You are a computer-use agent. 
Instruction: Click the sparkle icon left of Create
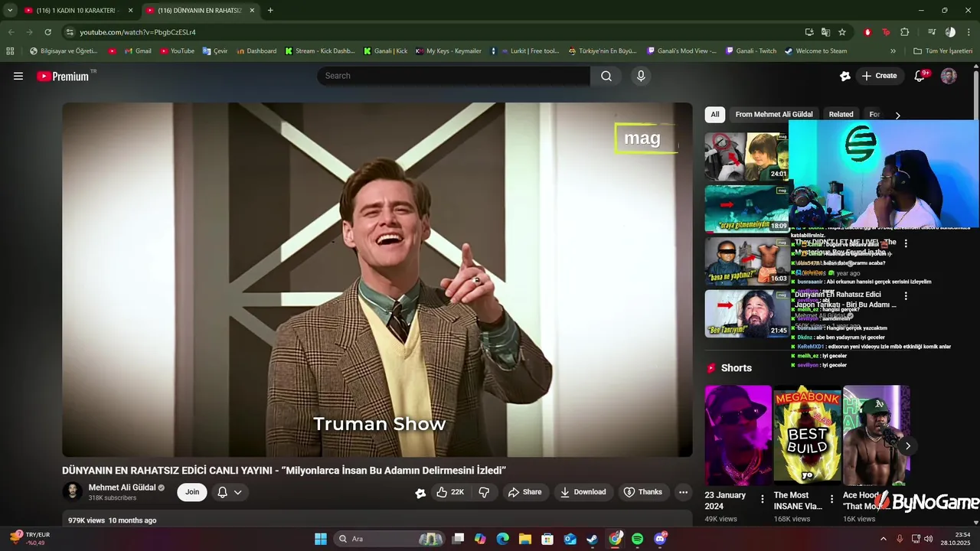pos(845,76)
